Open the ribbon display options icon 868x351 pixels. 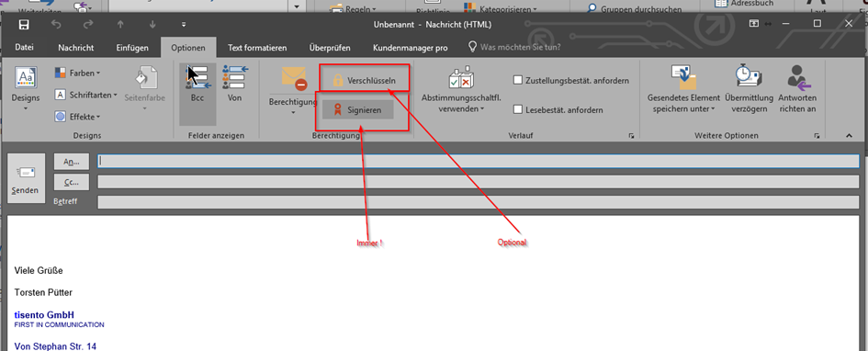click(753, 24)
